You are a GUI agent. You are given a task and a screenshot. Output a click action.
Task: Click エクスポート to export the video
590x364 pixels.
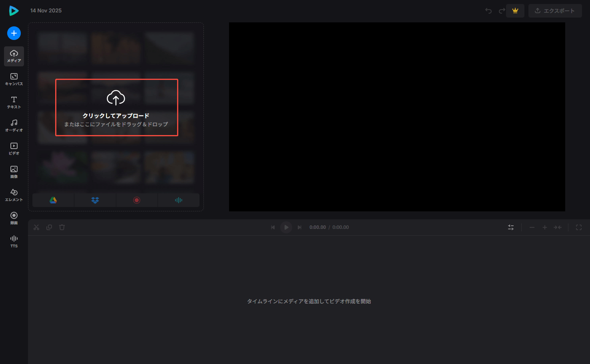(x=555, y=11)
